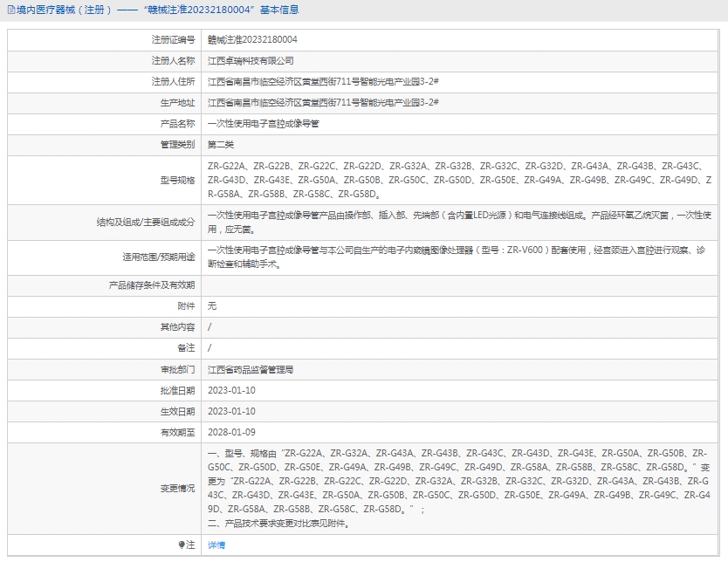Click the 附件 label cell
The image size is (728, 562).
pos(104,305)
